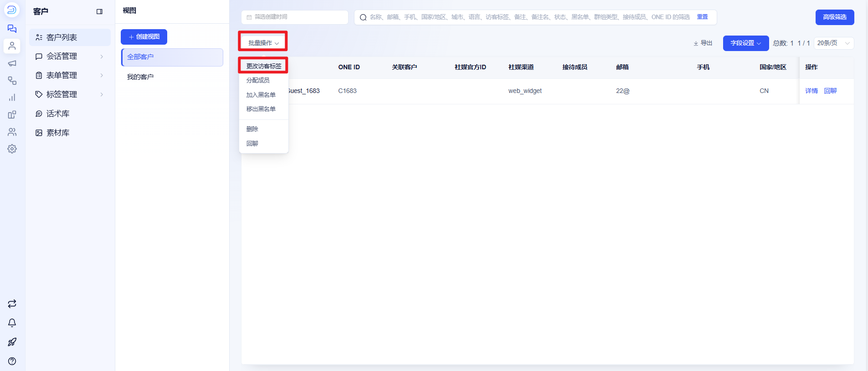Click the megaphone marketing icon in sidebar
This screenshot has height=371, width=868.
[x=12, y=63]
